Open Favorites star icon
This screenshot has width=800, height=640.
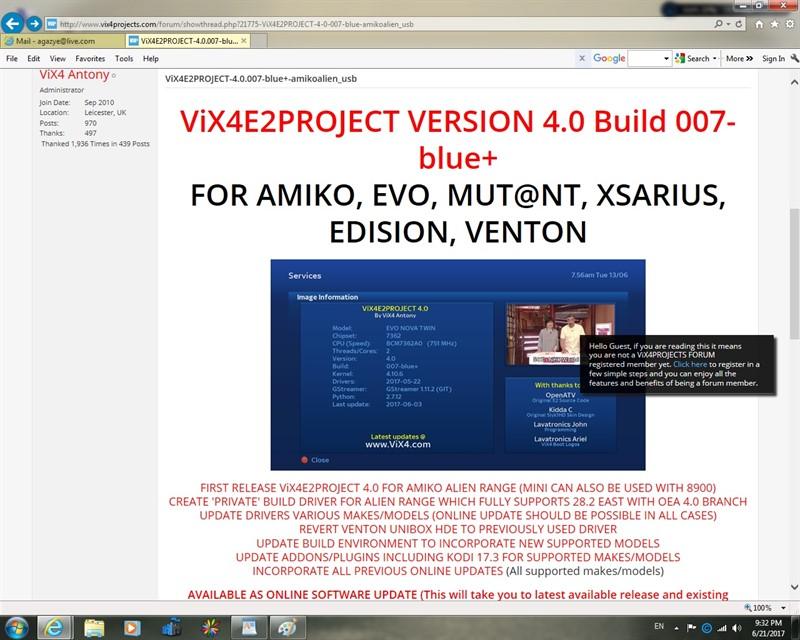pos(774,24)
